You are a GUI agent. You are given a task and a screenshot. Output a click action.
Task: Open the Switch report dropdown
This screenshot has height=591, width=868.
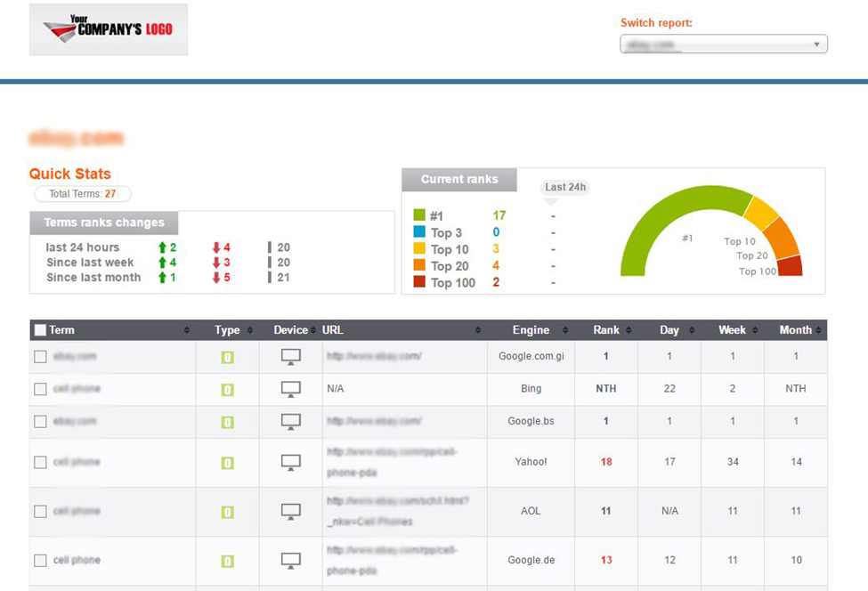(724, 45)
